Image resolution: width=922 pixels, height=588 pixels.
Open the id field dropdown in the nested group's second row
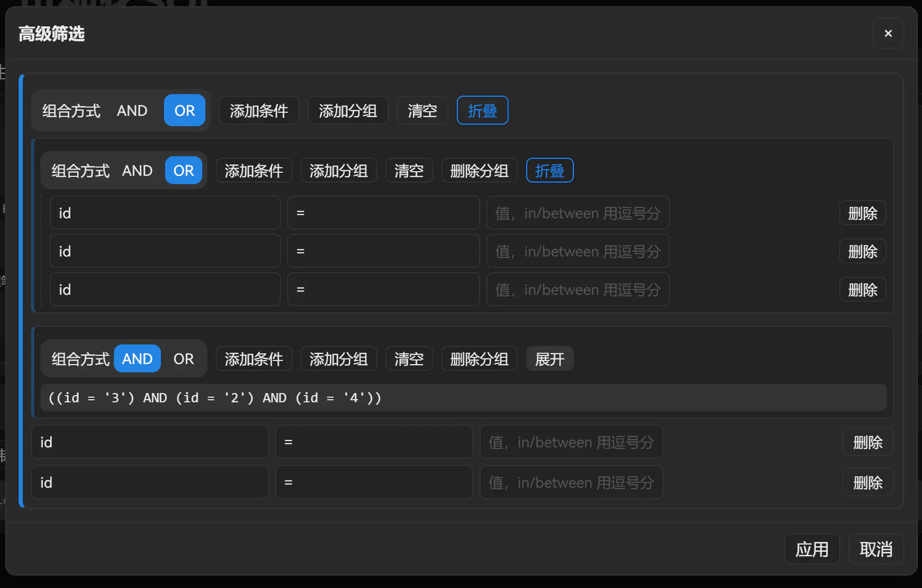[x=165, y=251]
